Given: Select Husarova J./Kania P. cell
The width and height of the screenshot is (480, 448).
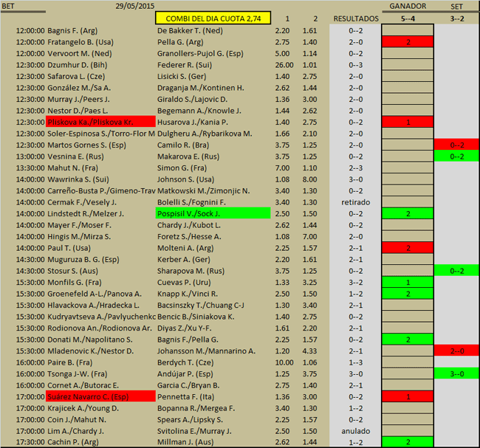Looking at the screenshot, I should [193, 122].
